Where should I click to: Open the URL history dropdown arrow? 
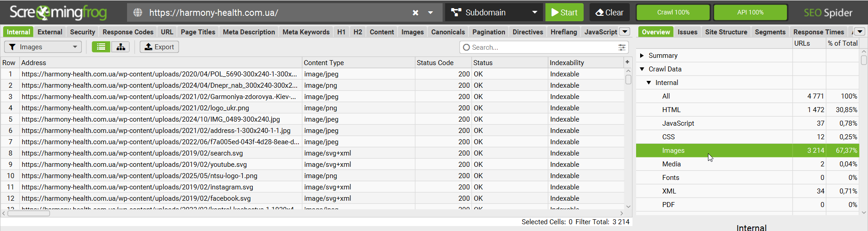click(x=431, y=13)
